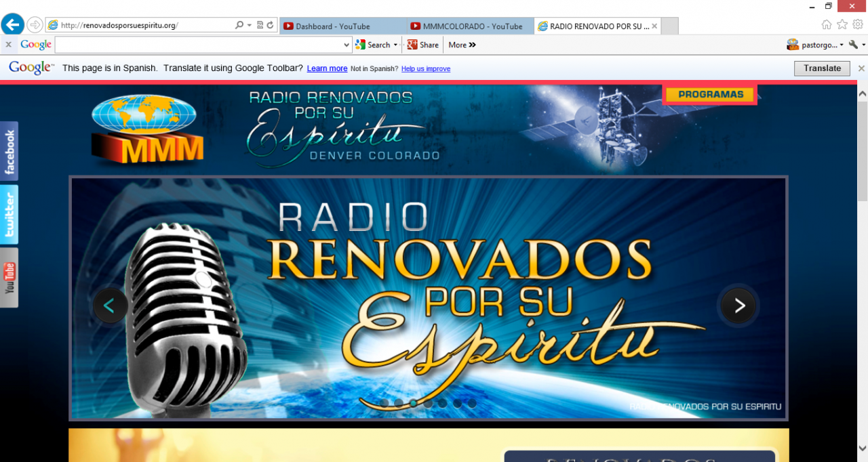This screenshot has width=868, height=462.
Task: Restore the browser window size
Action: (828, 6)
